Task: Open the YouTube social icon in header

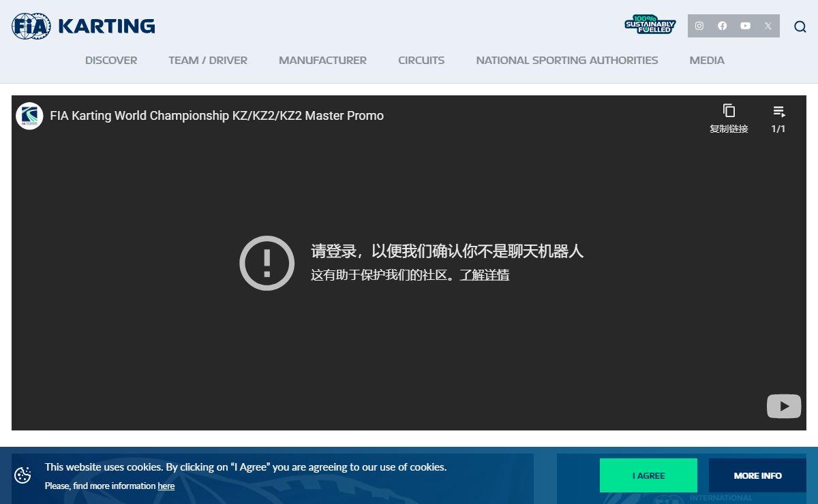Action: click(745, 26)
